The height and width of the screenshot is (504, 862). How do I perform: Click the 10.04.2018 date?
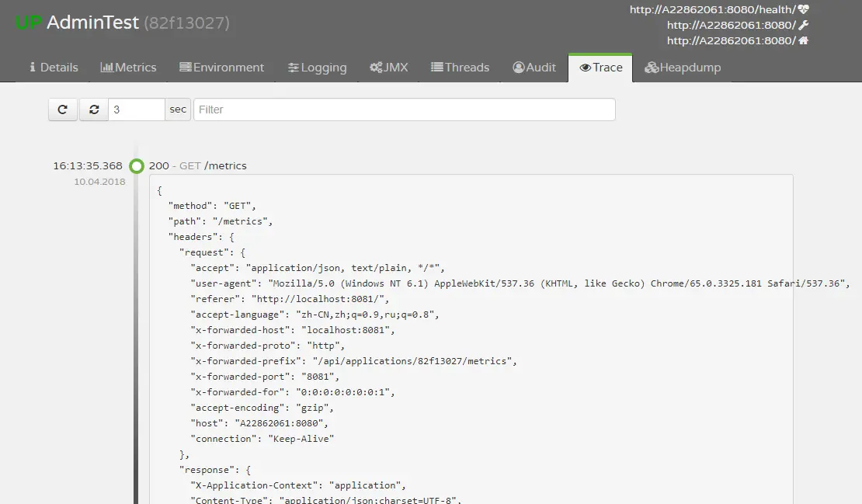tap(99, 182)
